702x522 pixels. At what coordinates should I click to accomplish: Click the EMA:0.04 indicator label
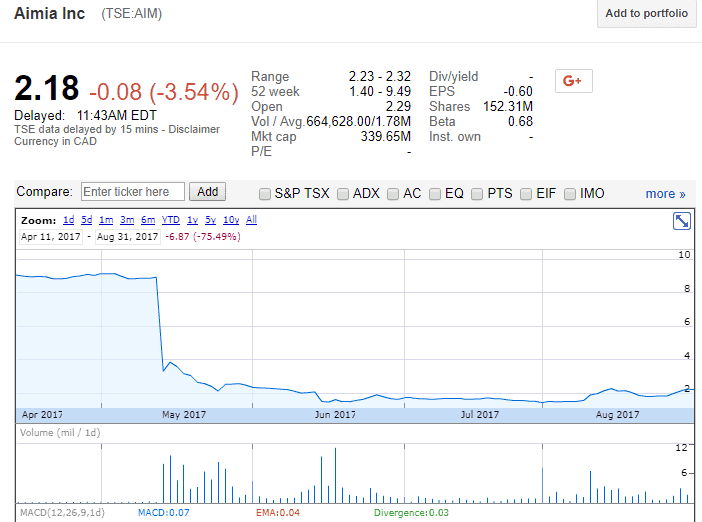pos(278,513)
